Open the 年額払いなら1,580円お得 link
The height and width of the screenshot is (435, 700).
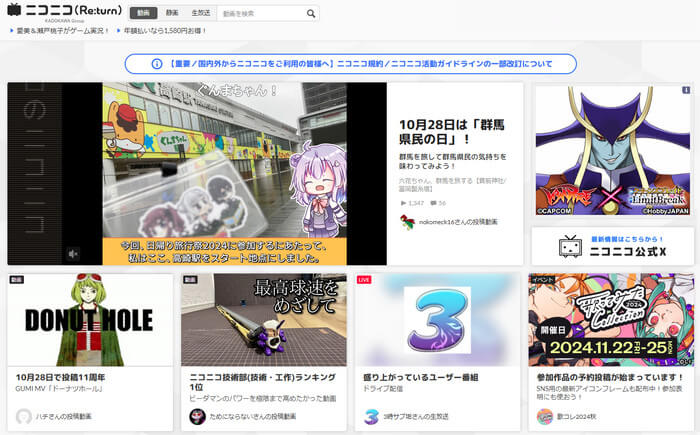pyautogui.click(x=165, y=31)
